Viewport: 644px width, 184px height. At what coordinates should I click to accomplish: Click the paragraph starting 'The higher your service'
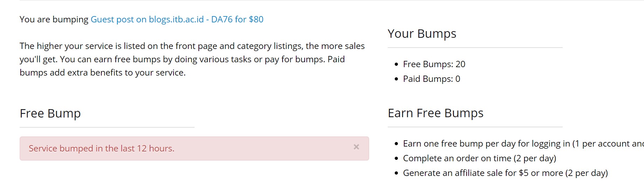pyautogui.click(x=192, y=59)
